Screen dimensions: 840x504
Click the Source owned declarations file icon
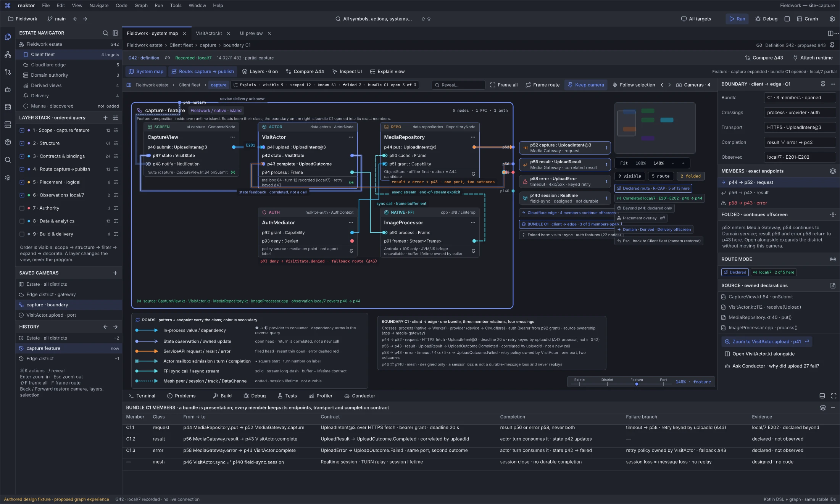[x=833, y=285]
